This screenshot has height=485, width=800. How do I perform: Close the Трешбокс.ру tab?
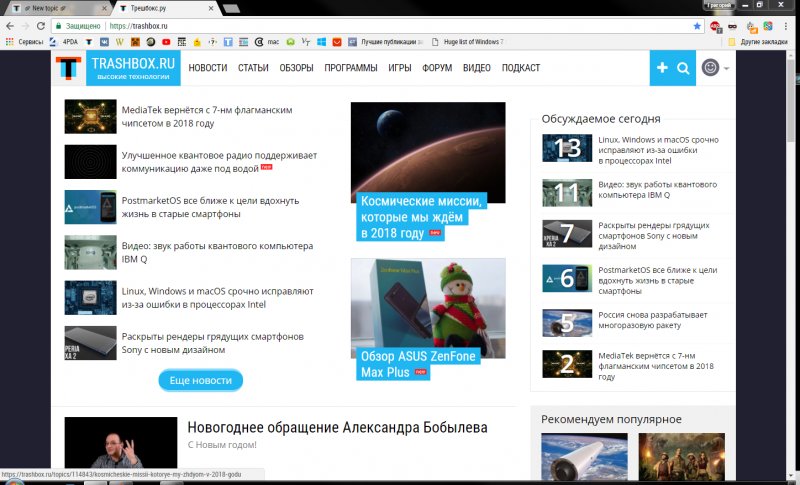tap(211, 8)
